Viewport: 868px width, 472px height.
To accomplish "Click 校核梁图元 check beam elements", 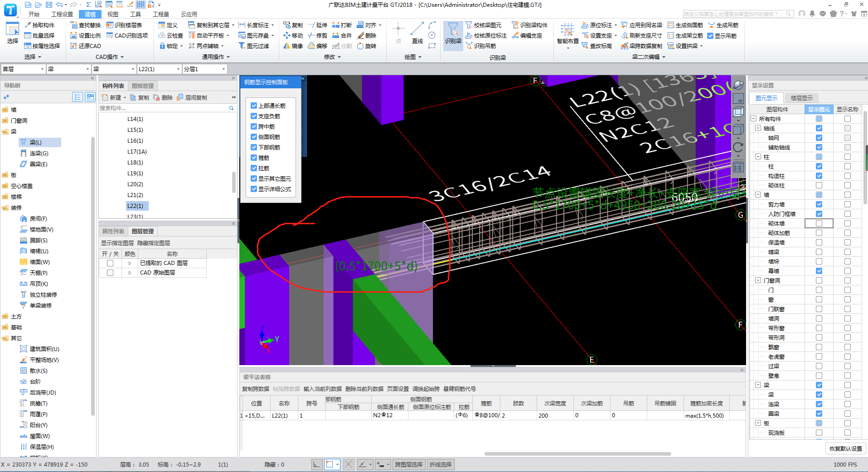I will 484,25.
